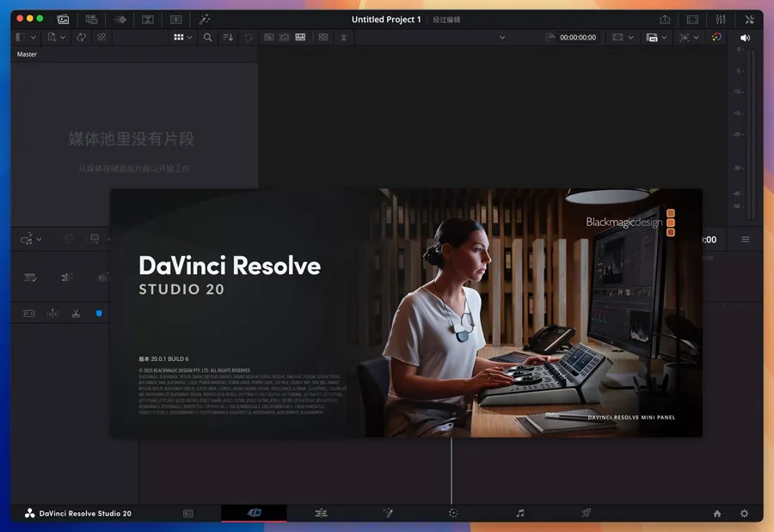
Task: Open the Media Pool panel icon
Action: pos(63,19)
